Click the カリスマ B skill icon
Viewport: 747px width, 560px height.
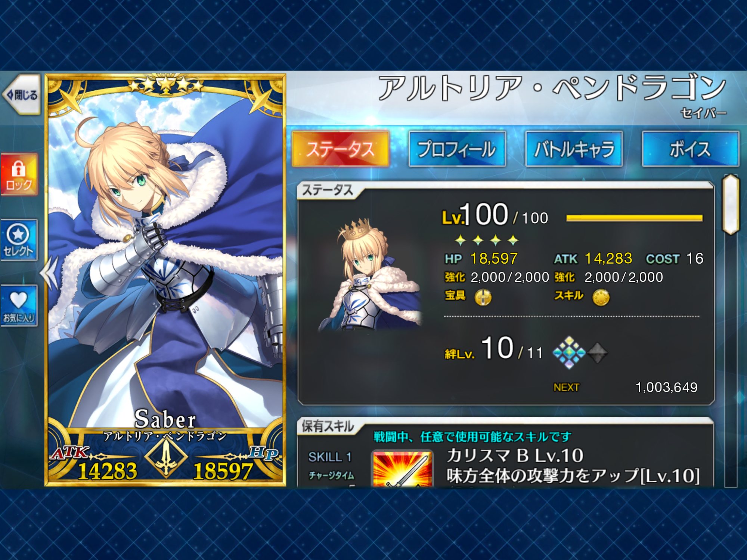[x=403, y=469]
